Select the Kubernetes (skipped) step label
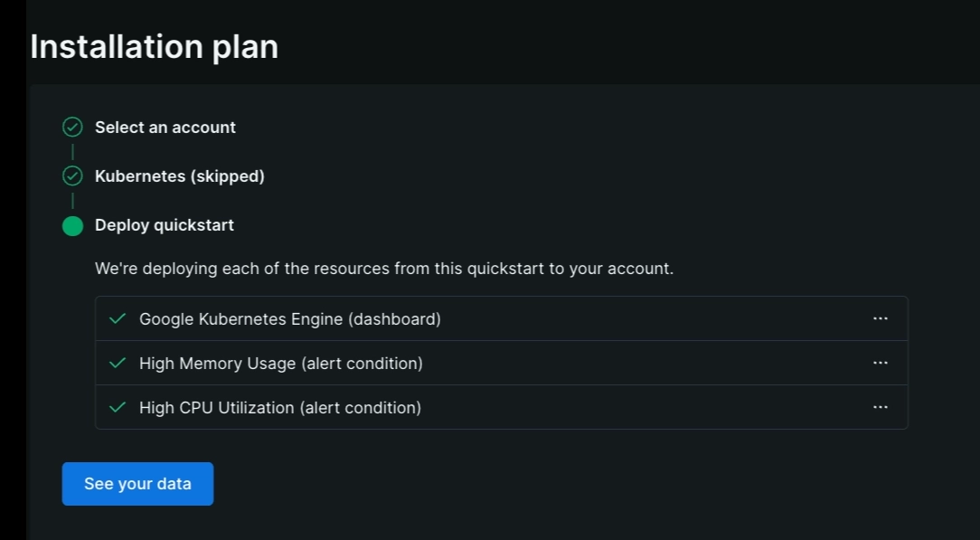This screenshot has height=540, width=980. click(x=180, y=176)
